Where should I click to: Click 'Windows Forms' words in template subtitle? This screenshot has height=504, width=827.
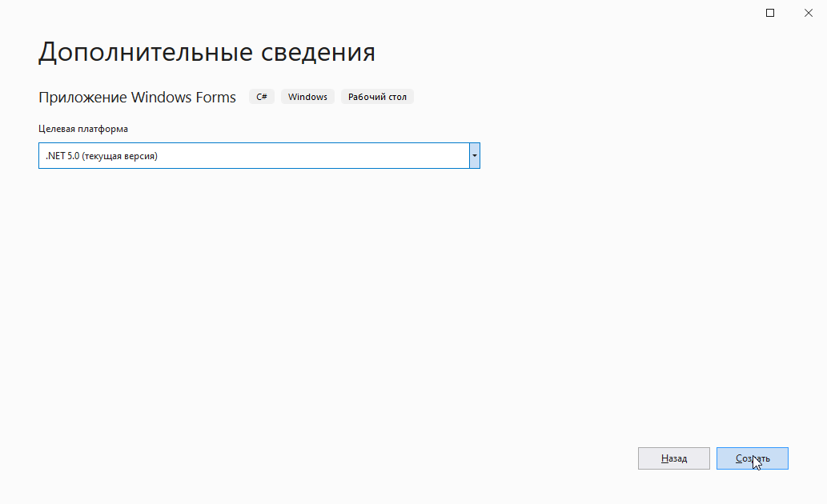(x=183, y=97)
